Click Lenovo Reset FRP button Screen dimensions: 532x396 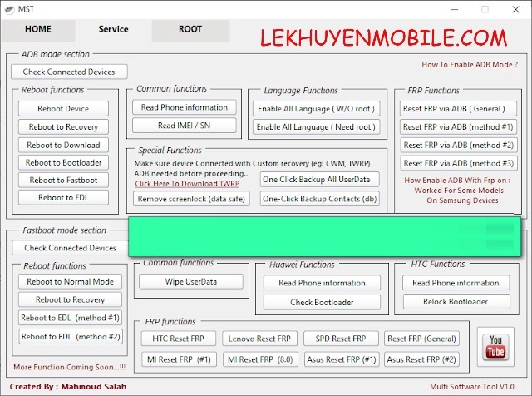pos(259,339)
